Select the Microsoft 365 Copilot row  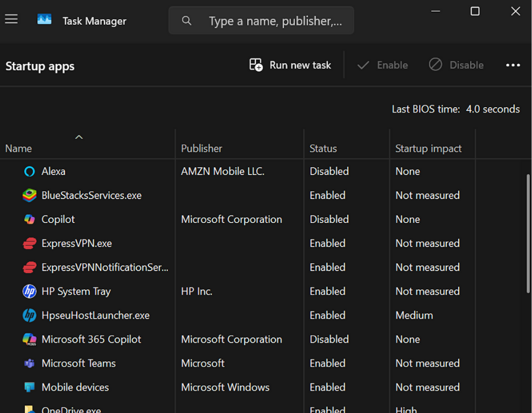click(x=91, y=339)
